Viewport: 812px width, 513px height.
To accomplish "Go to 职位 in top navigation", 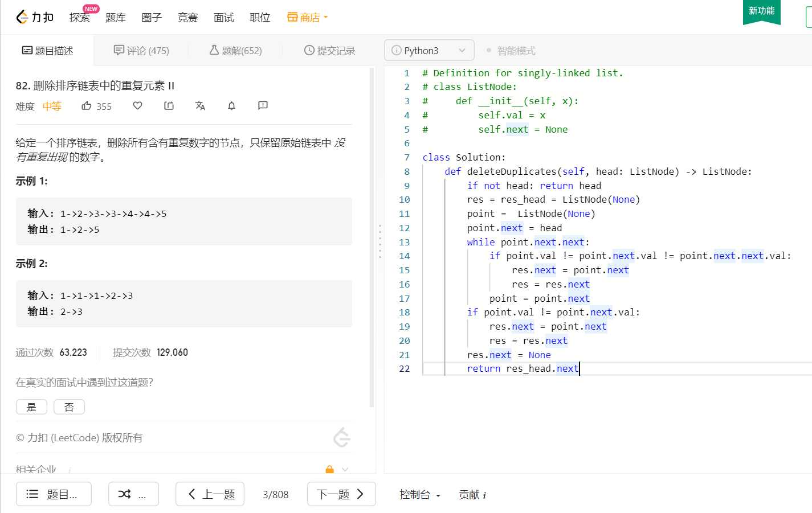I will point(260,18).
